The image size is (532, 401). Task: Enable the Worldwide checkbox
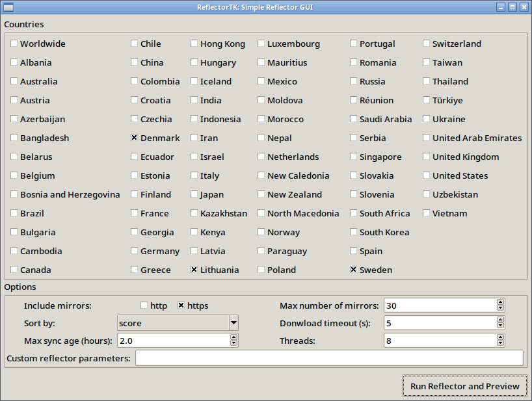[x=14, y=44]
